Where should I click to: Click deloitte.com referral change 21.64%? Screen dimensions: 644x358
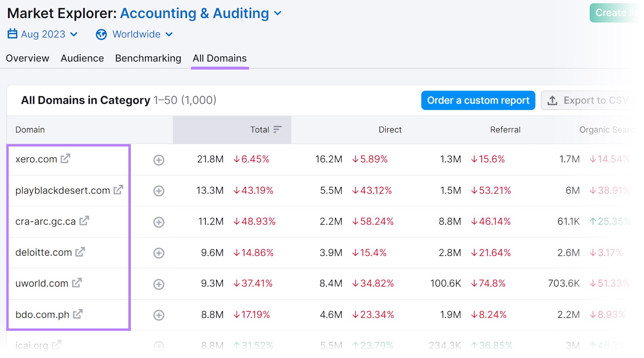click(x=491, y=252)
